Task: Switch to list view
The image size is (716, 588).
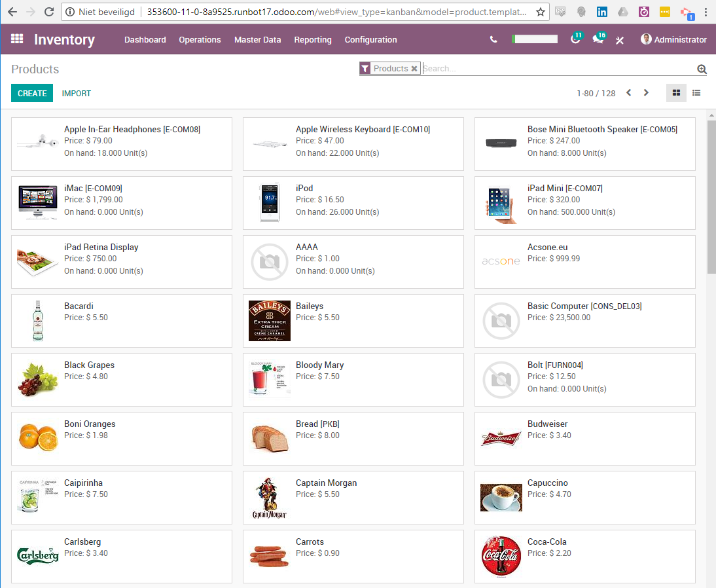Action: [x=696, y=93]
